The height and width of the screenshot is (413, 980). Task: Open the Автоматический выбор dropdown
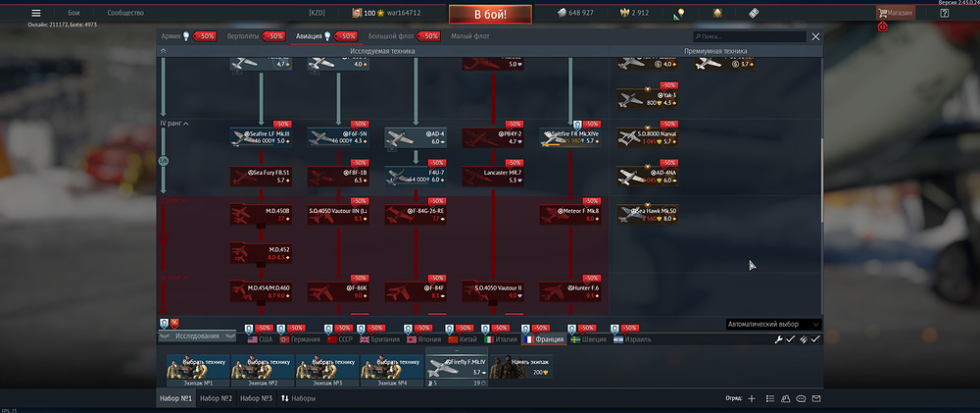pyautogui.click(x=774, y=324)
